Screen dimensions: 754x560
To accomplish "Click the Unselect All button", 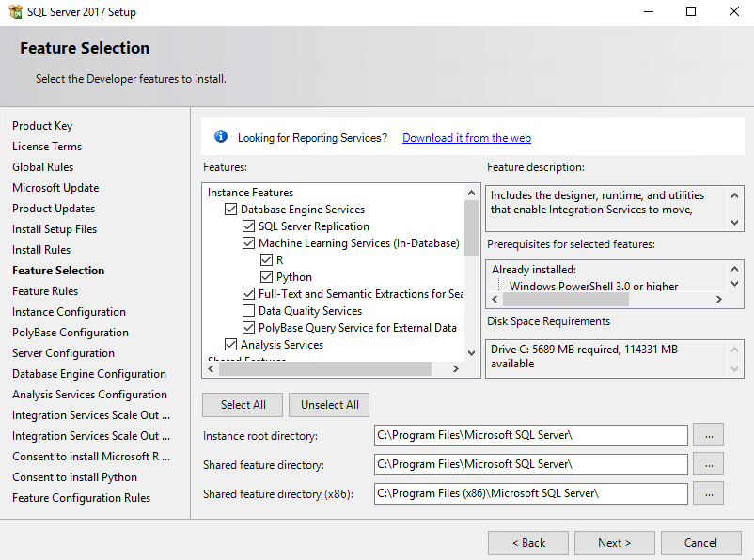I will [x=329, y=405].
